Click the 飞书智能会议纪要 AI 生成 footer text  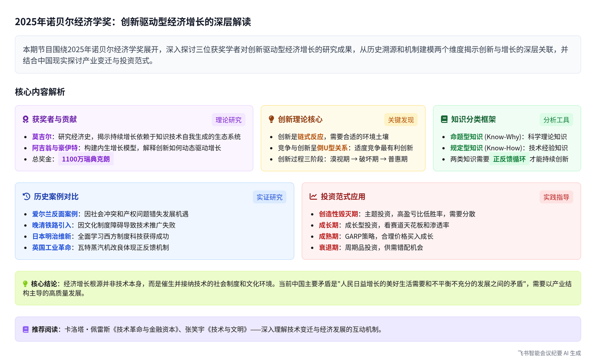coord(549,353)
